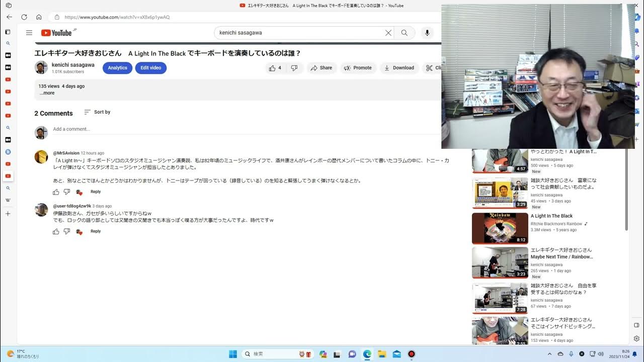Toggle the vertical tabs pane icon
Viewport: 644px width, 362px height.
[x=8, y=32]
